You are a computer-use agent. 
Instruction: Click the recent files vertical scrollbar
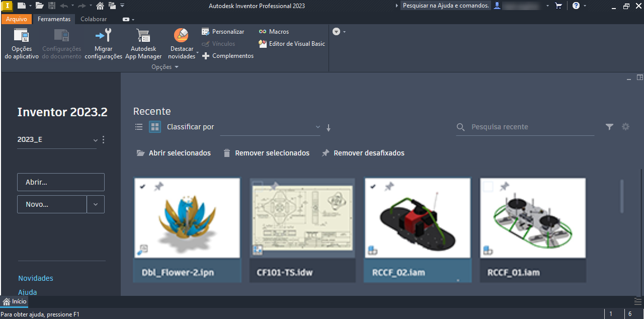(x=622, y=196)
